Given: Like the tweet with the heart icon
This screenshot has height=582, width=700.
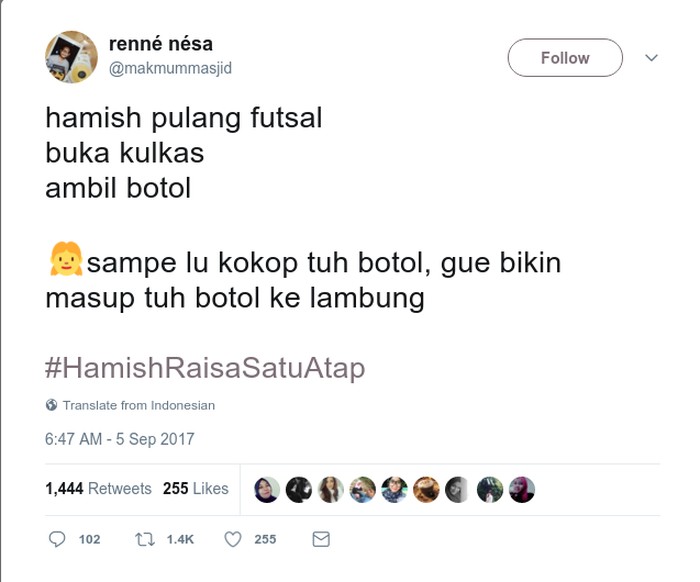Looking at the screenshot, I should tap(233, 540).
